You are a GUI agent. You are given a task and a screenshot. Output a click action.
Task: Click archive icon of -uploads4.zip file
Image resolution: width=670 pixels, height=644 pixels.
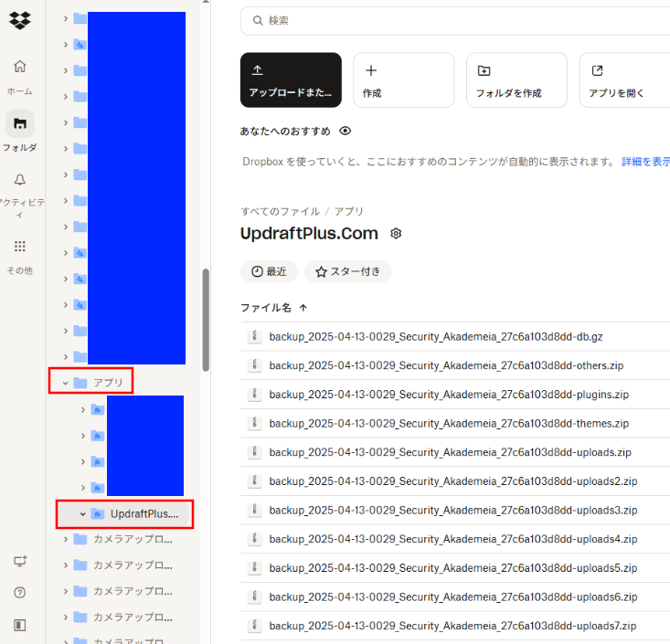point(255,539)
